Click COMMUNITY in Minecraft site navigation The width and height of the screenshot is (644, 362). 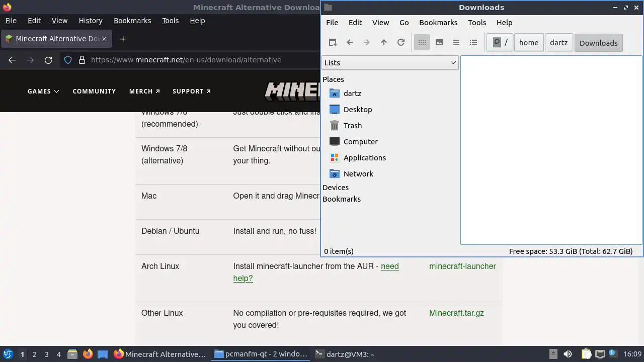94,92
